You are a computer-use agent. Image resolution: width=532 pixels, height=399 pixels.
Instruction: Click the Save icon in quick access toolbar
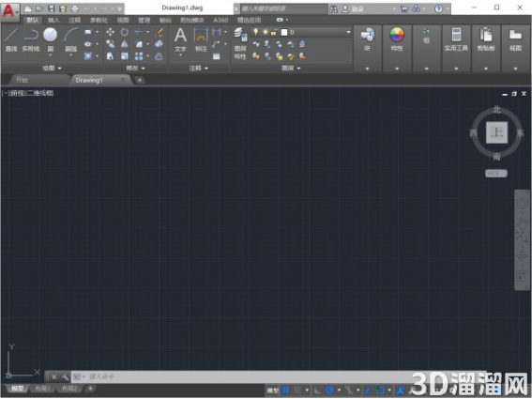pyautogui.click(x=52, y=8)
